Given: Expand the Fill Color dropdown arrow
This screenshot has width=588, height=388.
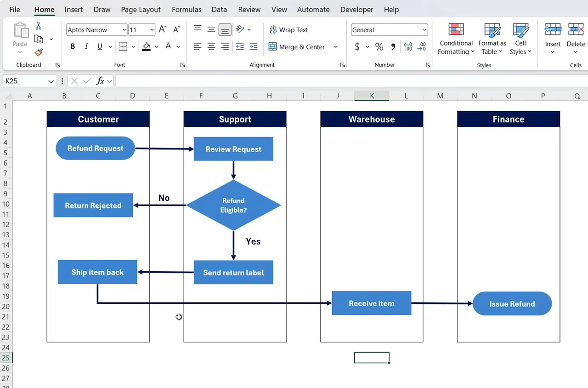Looking at the screenshot, I should [x=156, y=47].
